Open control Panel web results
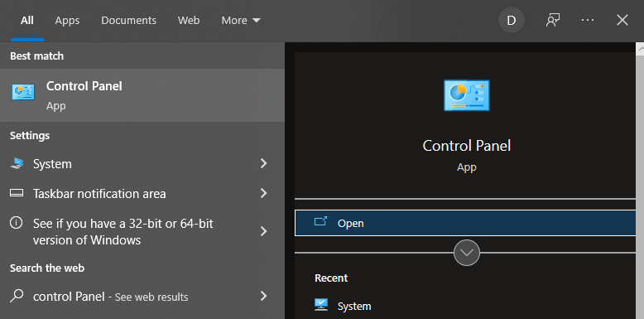The image size is (644, 319). (x=142, y=297)
